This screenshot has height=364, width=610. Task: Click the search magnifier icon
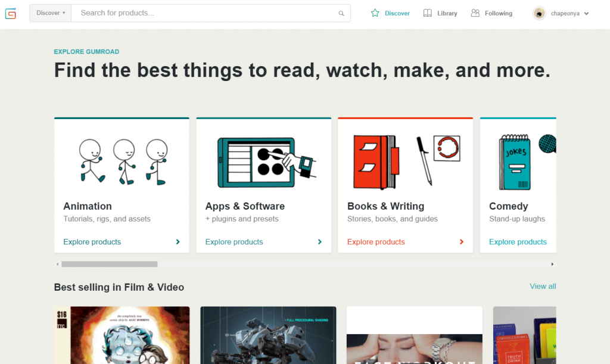pos(341,13)
